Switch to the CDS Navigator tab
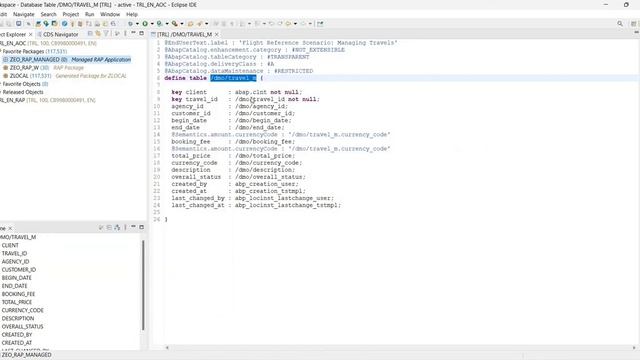This screenshot has width=640, height=360. (58, 34)
